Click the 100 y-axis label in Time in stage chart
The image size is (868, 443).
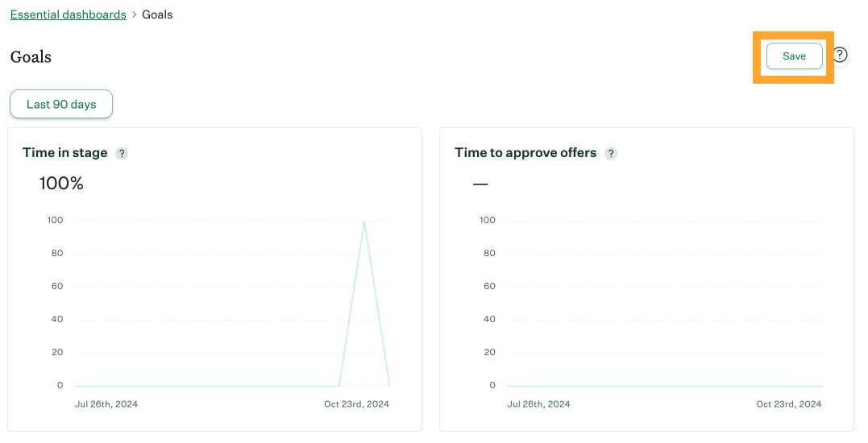pyautogui.click(x=56, y=220)
